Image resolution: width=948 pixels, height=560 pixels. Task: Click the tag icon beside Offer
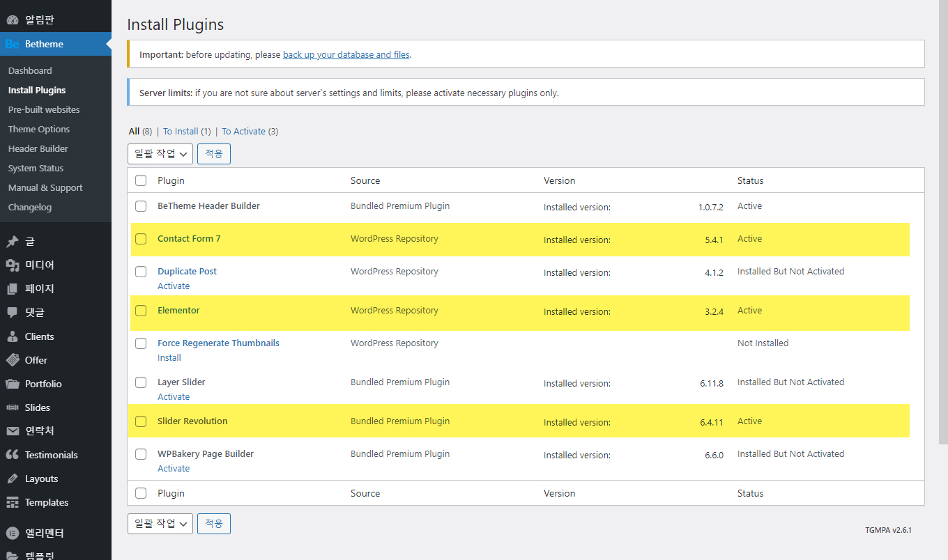pyautogui.click(x=13, y=360)
